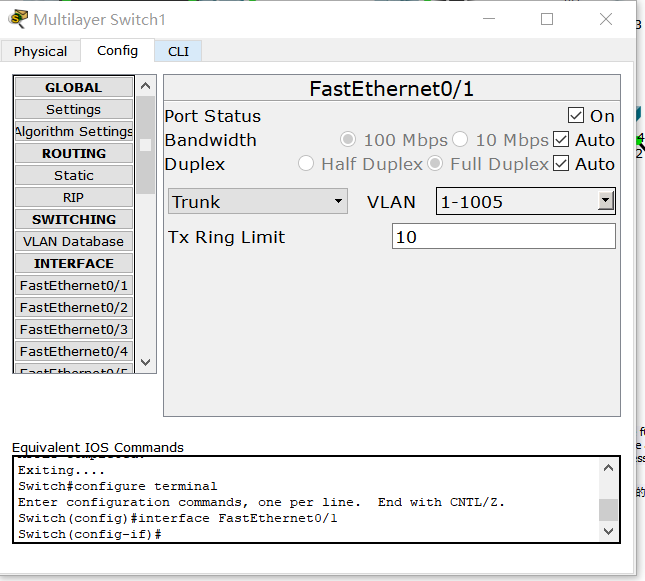This screenshot has width=645, height=581.
Task: Open Algorithm Settings
Action: tap(74, 131)
